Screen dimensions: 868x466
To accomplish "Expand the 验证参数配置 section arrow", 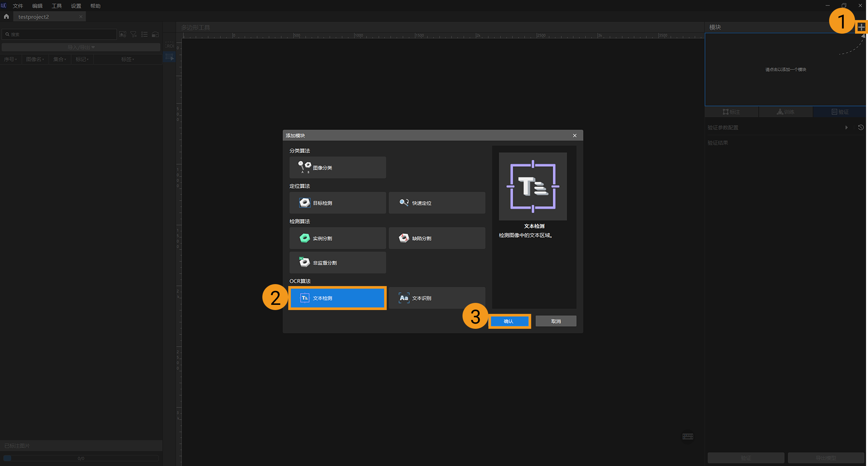I will pyautogui.click(x=846, y=127).
